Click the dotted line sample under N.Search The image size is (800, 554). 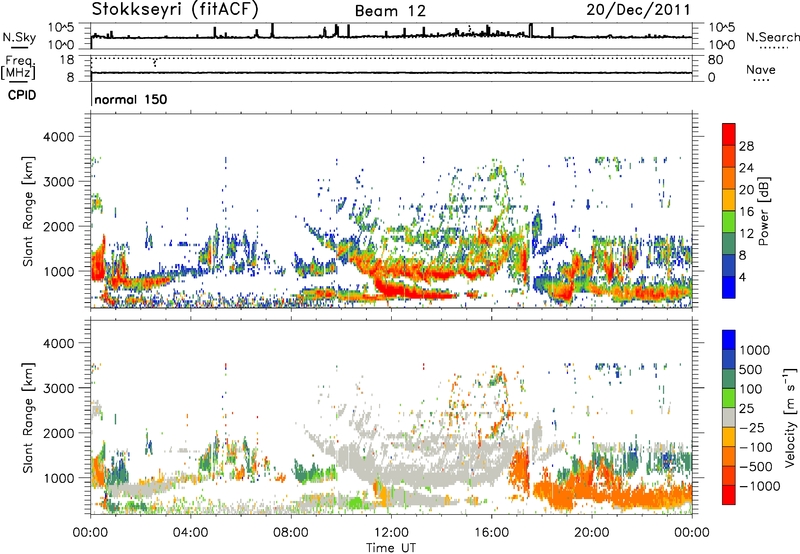tap(774, 48)
